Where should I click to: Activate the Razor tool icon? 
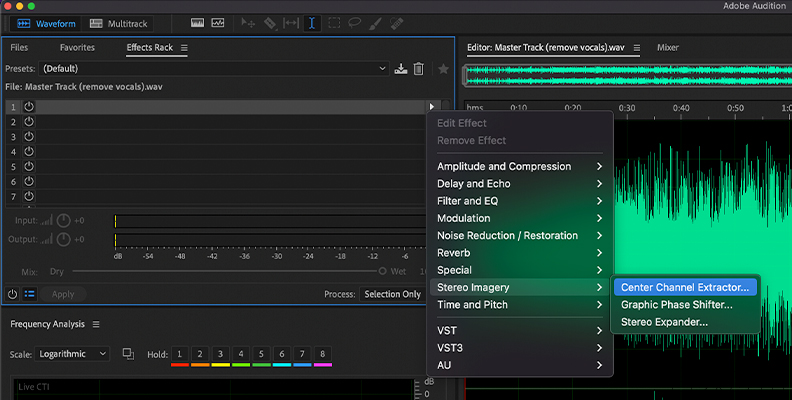point(270,23)
